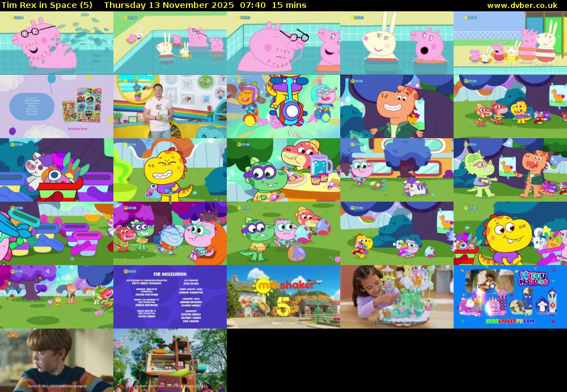Click the treehouse toy advert thumbnail

tap(170, 360)
